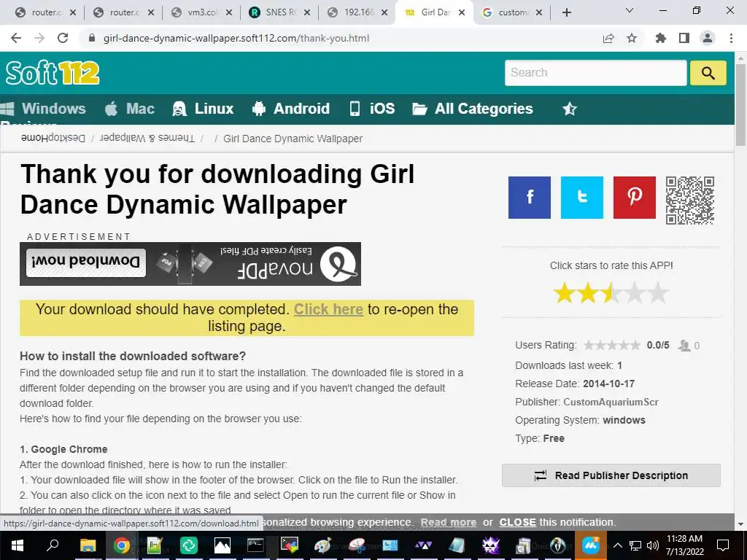Click the Soft112 logo
This screenshot has height=560, width=747.
53,73
